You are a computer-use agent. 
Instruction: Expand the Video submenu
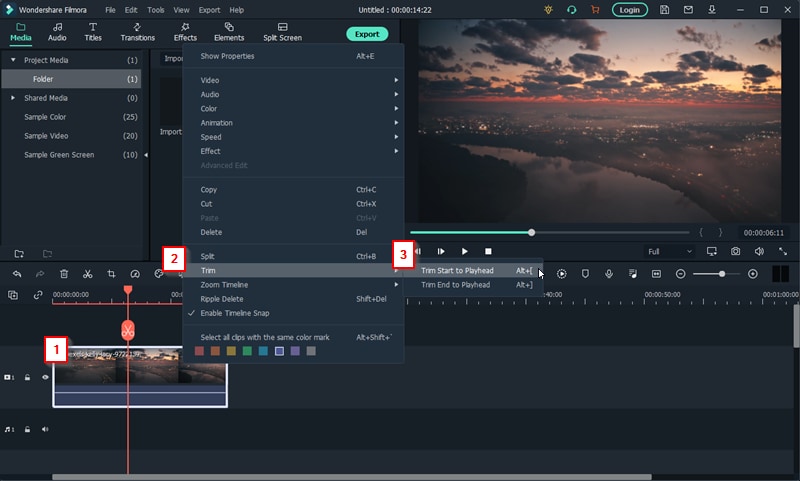click(x=293, y=80)
